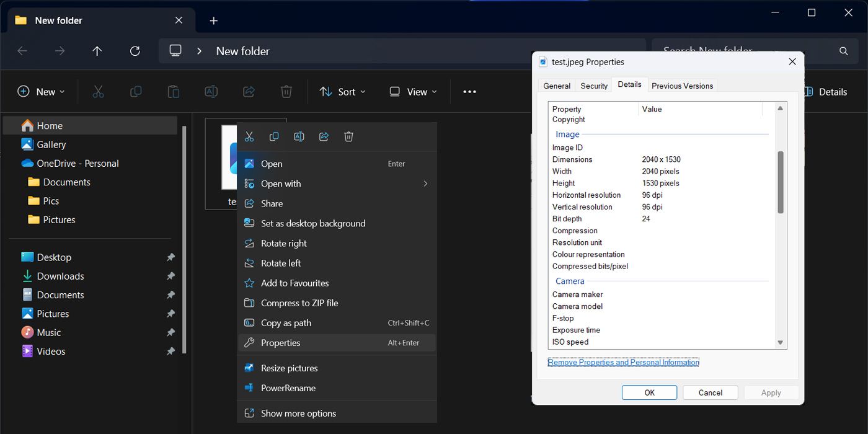The height and width of the screenshot is (434, 868).
Task: Switch to the Security tab
Action: click(593, 85)
